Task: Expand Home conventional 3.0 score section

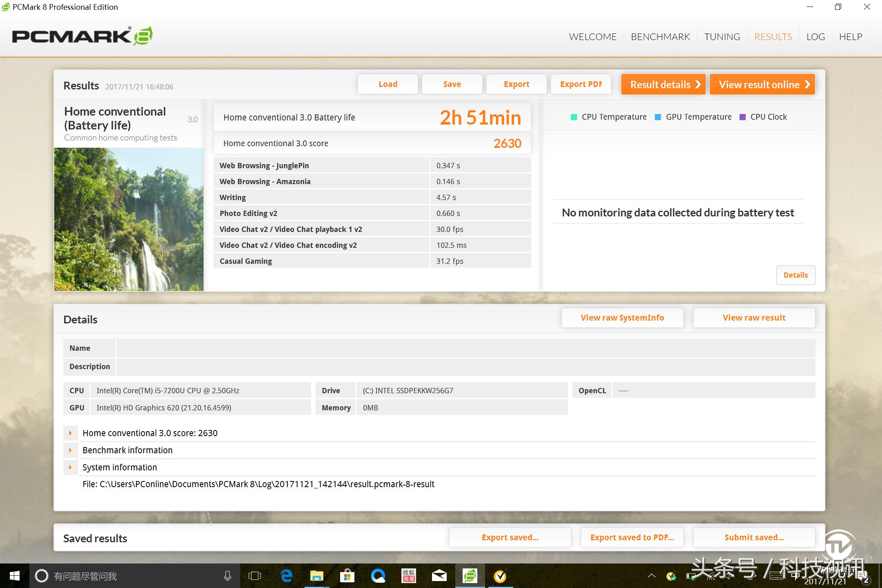Action: click(70, 433)
